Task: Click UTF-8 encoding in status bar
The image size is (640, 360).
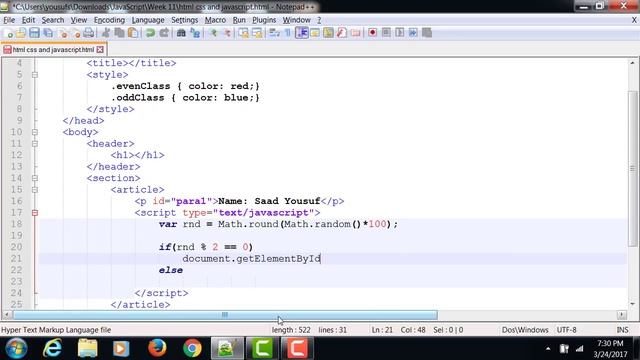Action: (567, 330)
